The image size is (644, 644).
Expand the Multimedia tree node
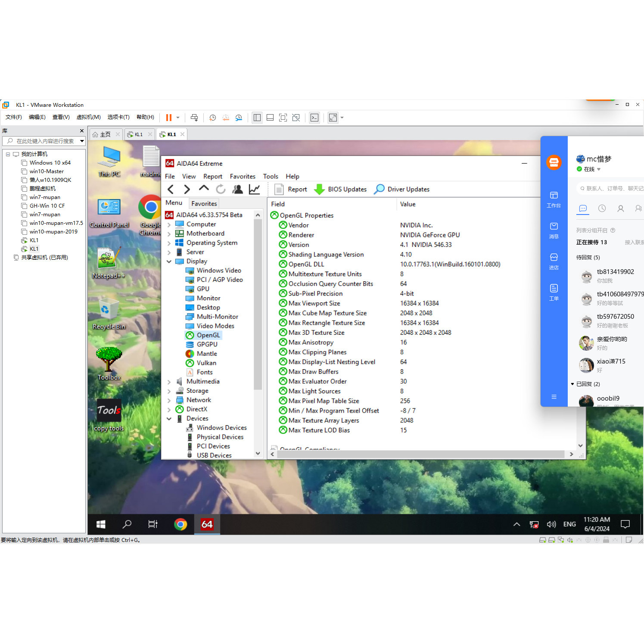(x=169, y=382)
